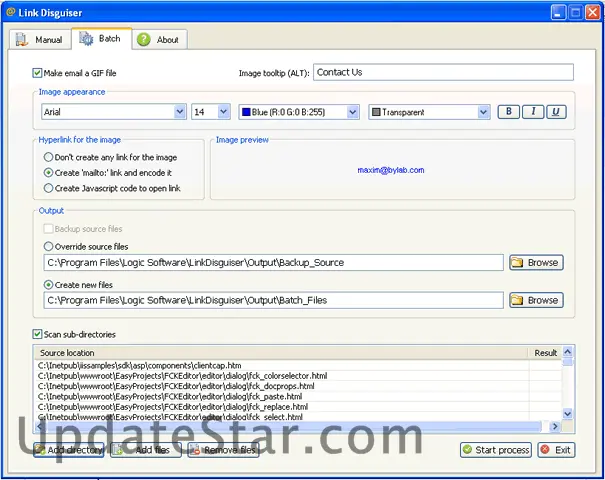The height and width of the screenshot is (480, 605).
Task: Click the Add files icon
Action: coord(118,450)
